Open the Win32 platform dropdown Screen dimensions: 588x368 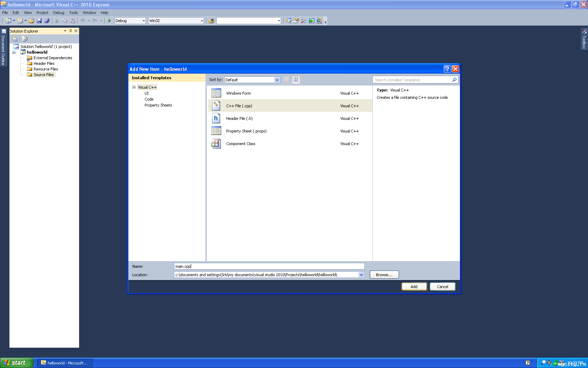202,21
